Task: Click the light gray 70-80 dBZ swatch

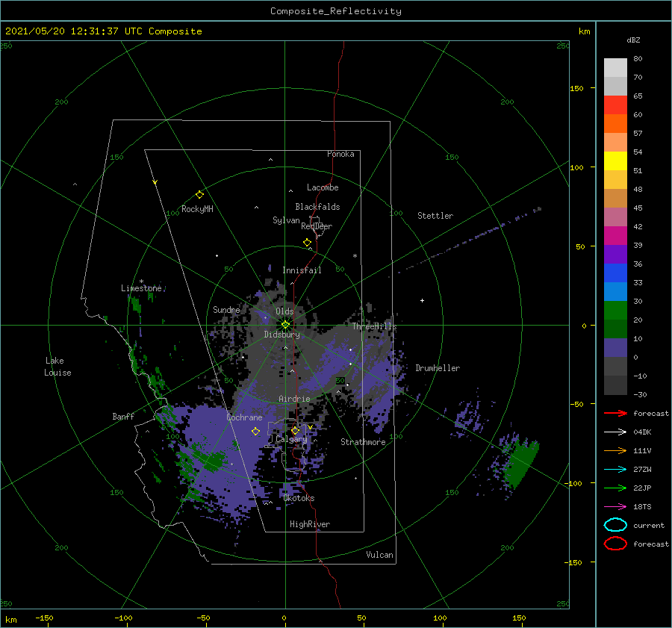Action: click(x=615, y=68)
